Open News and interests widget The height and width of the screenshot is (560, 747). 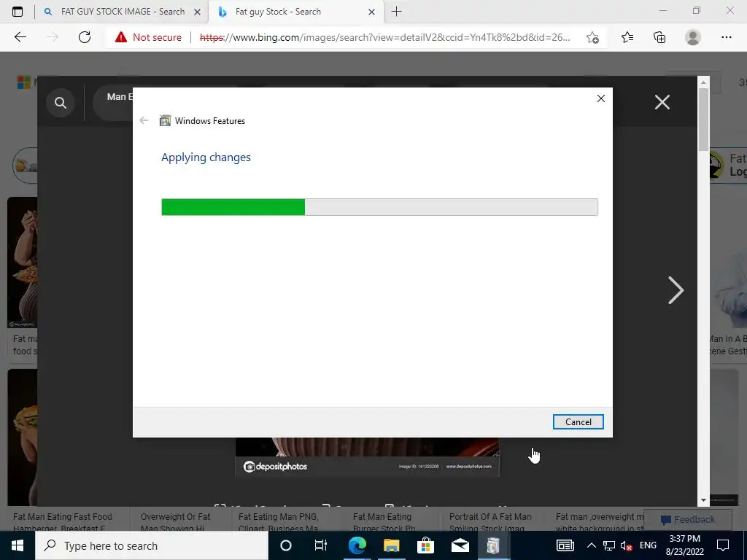tap(565, 545)
